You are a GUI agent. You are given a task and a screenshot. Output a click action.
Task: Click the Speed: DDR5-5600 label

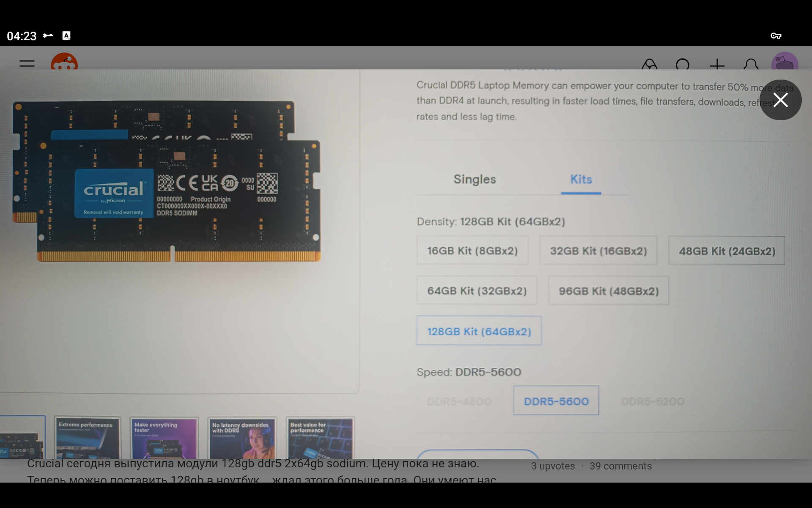469,372
